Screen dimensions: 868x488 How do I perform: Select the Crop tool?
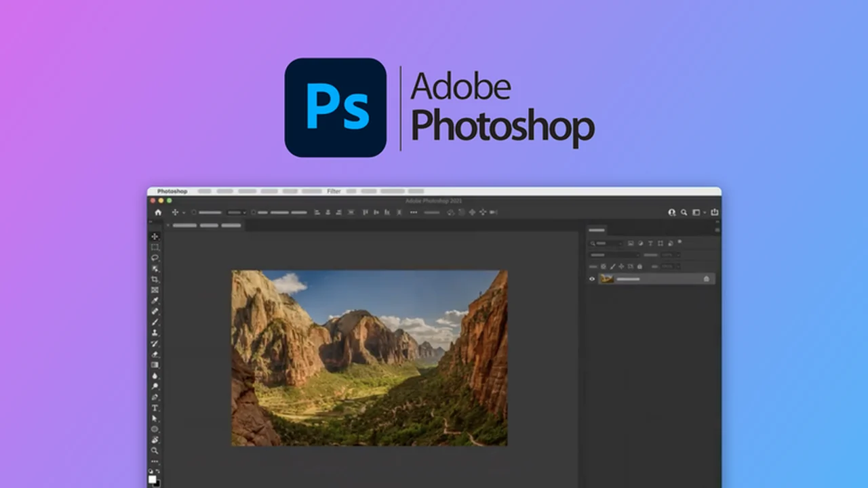[x=155, y=279]
